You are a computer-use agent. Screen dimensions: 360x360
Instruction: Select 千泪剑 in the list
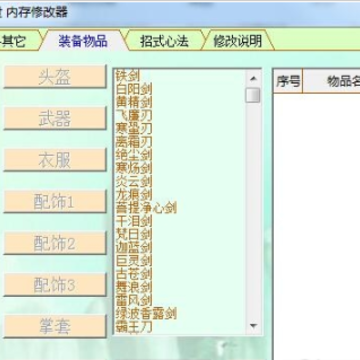tap(134, 221)
